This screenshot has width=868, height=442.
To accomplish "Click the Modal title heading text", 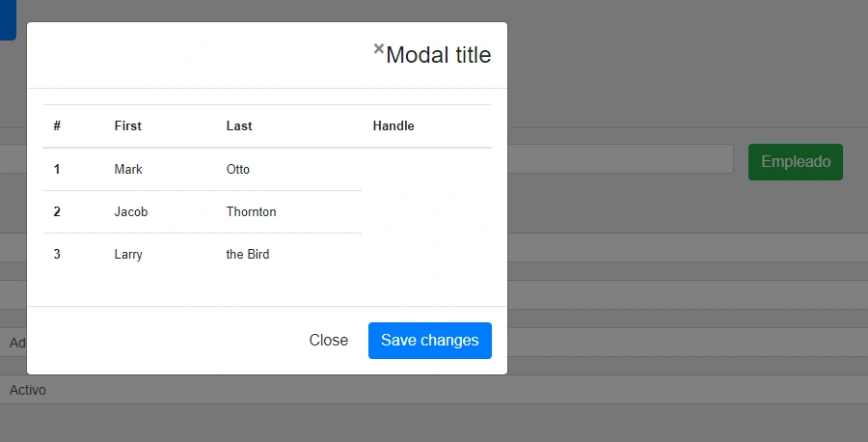I will [x=439, y=55].
